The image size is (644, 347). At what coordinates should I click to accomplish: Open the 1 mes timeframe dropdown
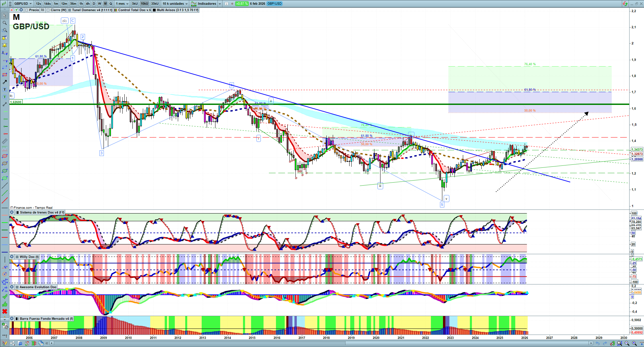coord(122,4)
